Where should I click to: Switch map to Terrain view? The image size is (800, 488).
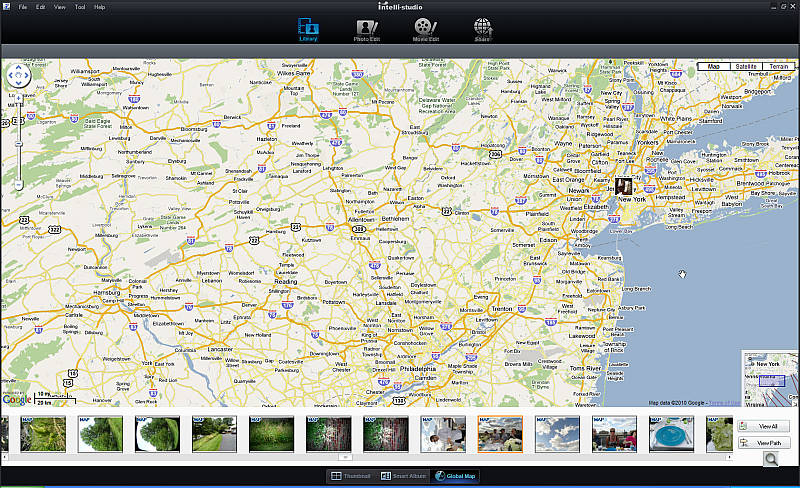pos(777,67)
